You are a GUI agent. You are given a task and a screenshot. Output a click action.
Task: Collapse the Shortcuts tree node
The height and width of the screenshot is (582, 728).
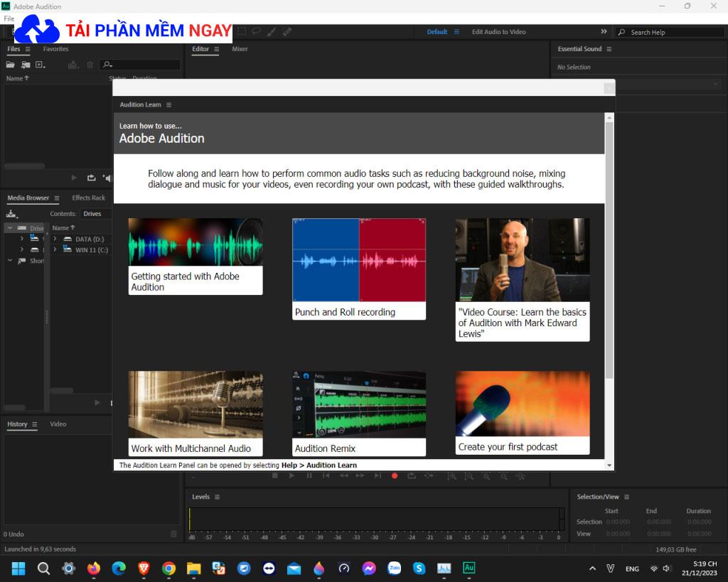pos(10,260)
